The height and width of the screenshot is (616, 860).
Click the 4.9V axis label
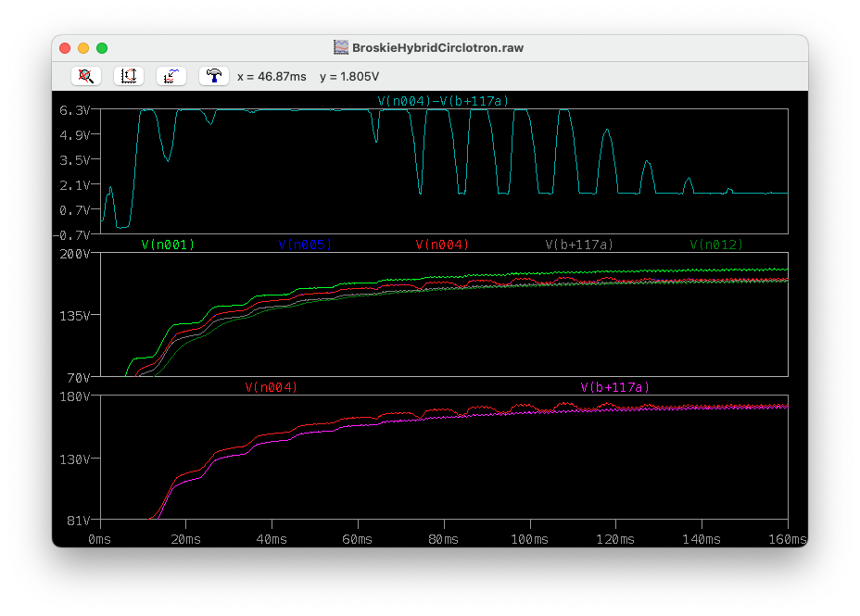pyautogui.click(x=74, y=135)
